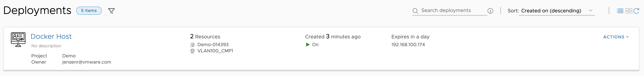644x76 pixels.
Task: Click the jensenr@vmware.com owner value
Action: [86, 62]
